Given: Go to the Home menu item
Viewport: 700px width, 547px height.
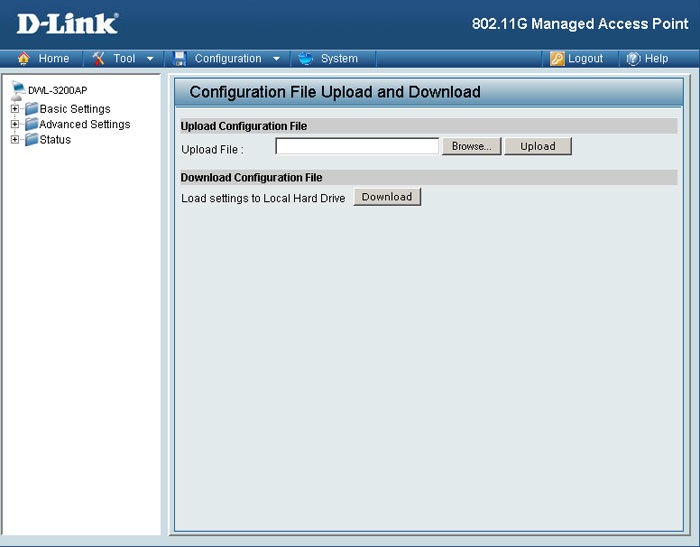Looking at the screenshot, I should [x=54, y=58].
